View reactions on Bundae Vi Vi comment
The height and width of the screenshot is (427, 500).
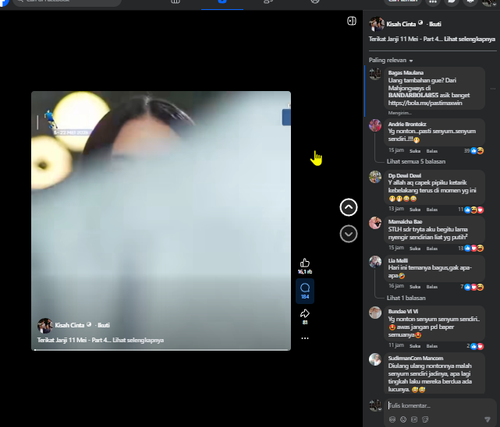click(x=475, y=346)
